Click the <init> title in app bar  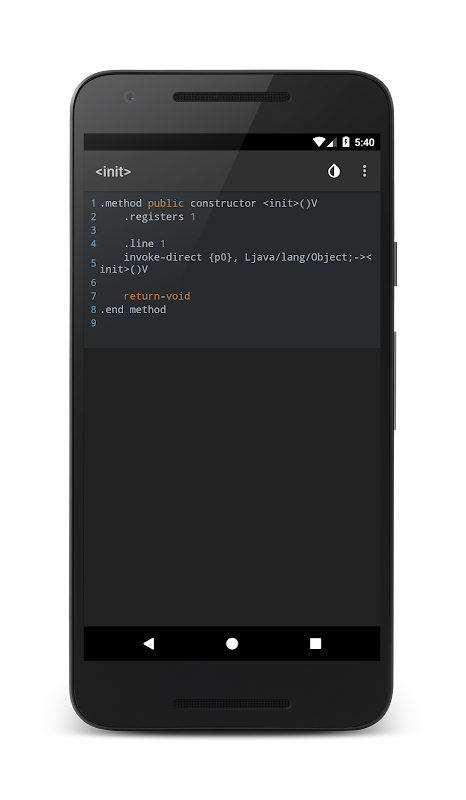(x=113, y=172)
